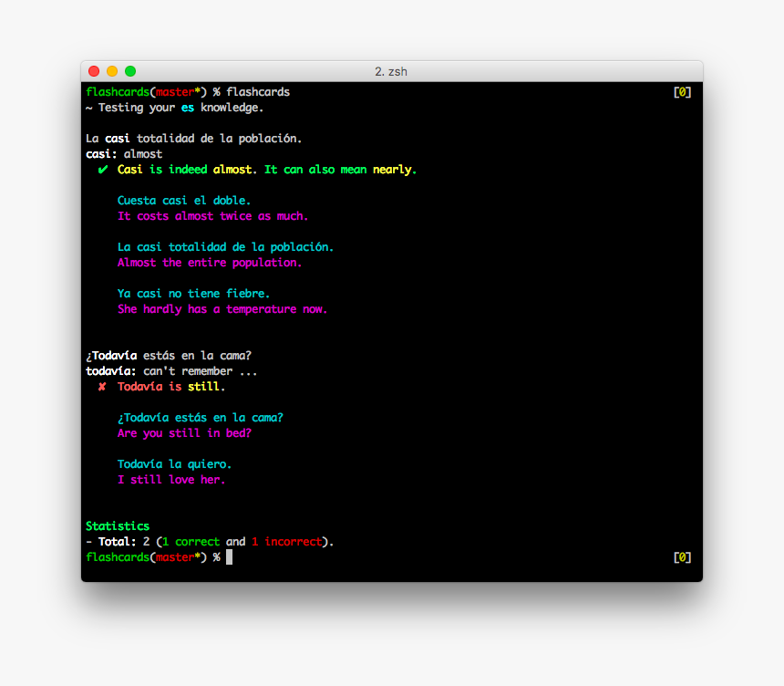Screen dimensions: 784x686
Task: Click the cyan sentence 'Cuesta casi el doble.'
Action: 184,201
